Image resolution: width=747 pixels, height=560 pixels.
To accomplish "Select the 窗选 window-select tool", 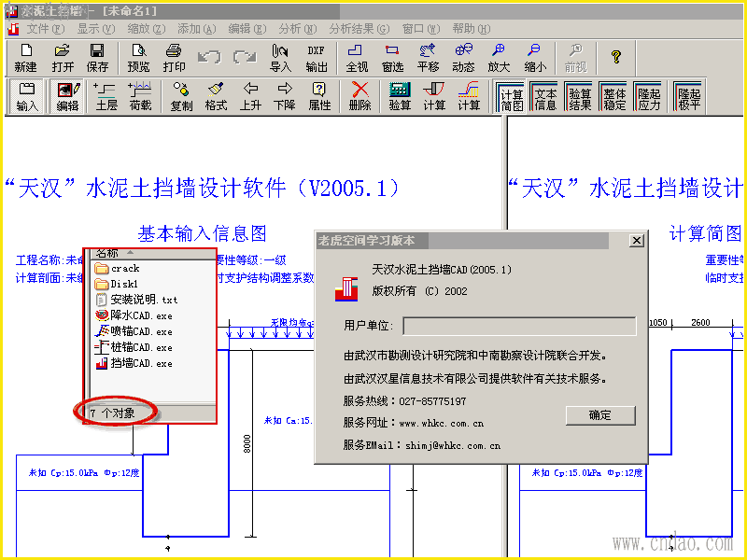I will pyautogui.click(x=392, y=58).
